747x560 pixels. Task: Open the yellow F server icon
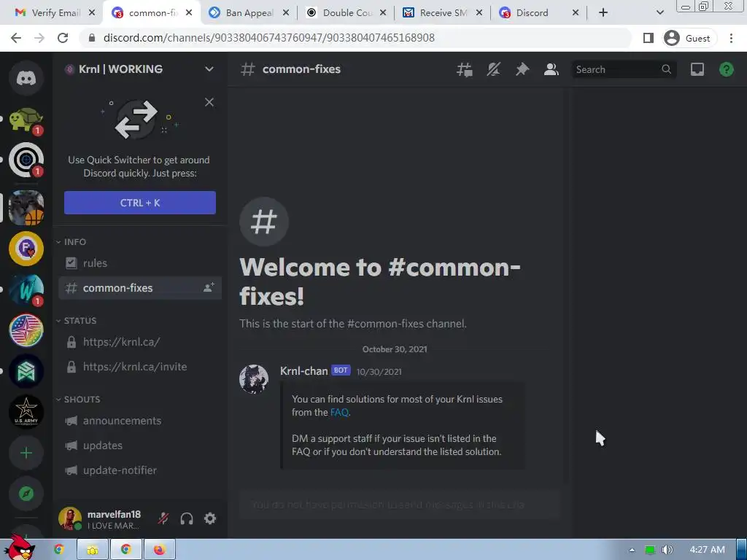point(26,248)
